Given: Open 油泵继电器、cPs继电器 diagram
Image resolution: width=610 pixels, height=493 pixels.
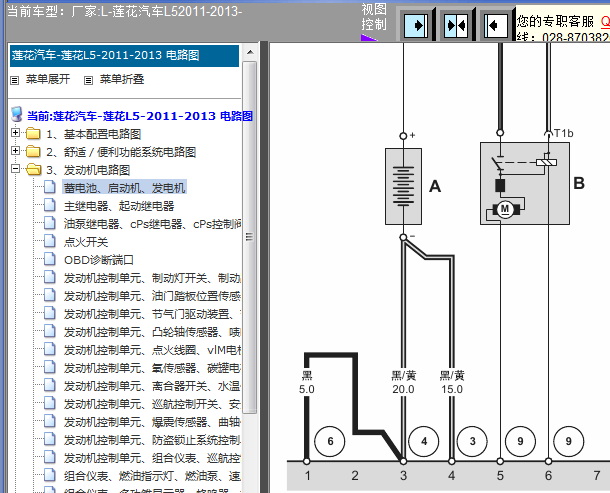Looking at the screenshot, I should pos(152,224).
